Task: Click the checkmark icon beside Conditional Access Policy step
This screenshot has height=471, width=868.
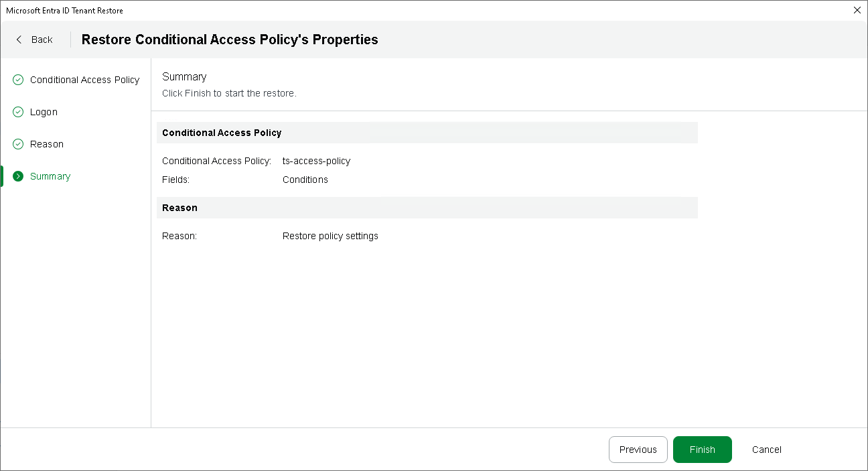Action: (18, 80)
